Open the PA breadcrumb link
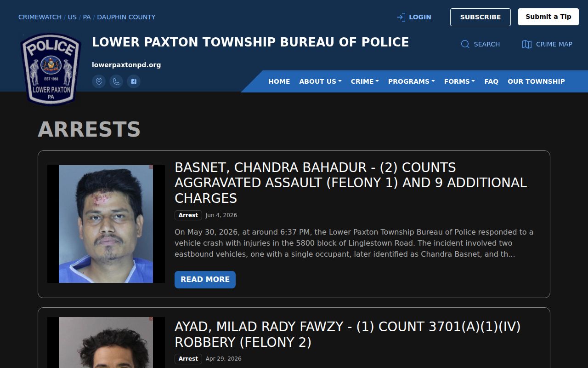 (x=87, y=17)
